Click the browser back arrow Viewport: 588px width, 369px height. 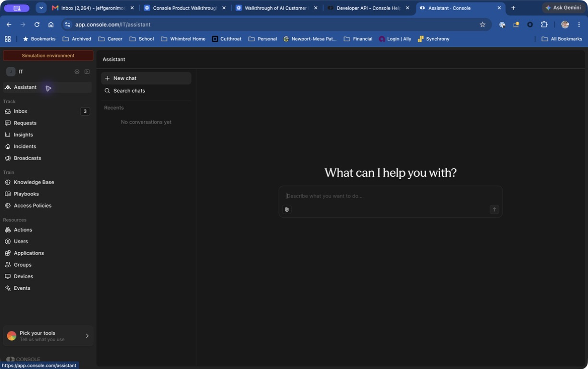click(x=9, y=25)
